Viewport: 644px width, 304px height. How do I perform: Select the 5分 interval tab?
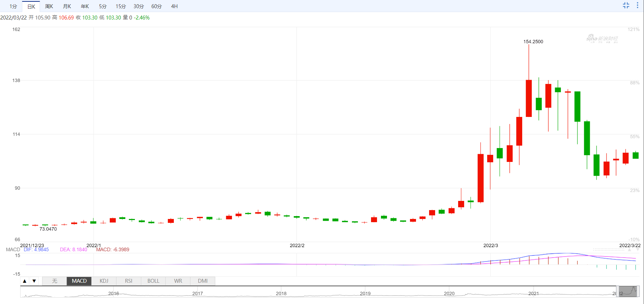103,6
